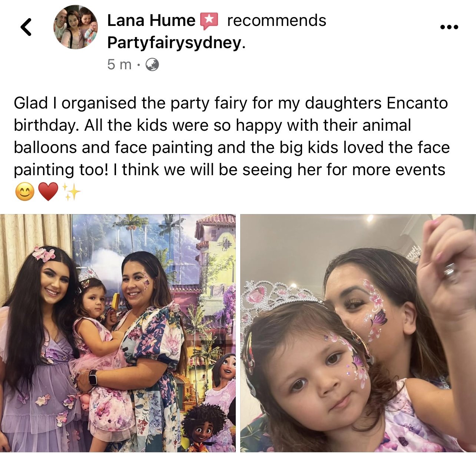Tap the pink star recommendation badge

pyautogui.click(x=209, y=21)
